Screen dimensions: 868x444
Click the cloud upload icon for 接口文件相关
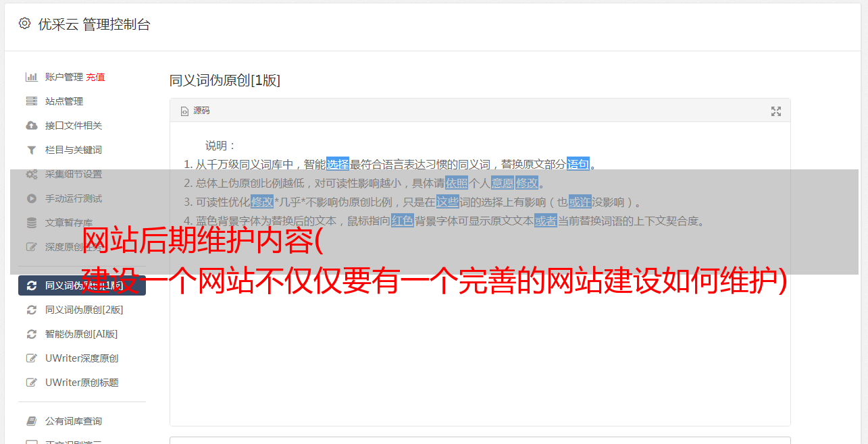31,126
